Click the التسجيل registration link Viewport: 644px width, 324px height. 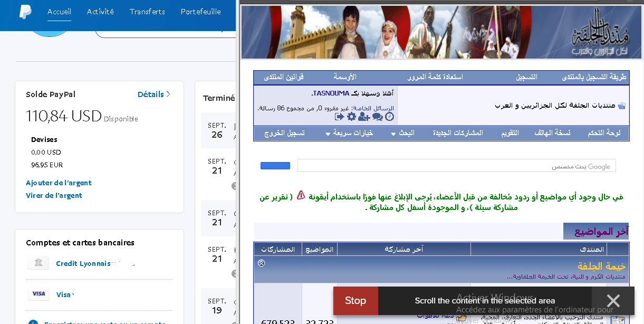(526, 77)
